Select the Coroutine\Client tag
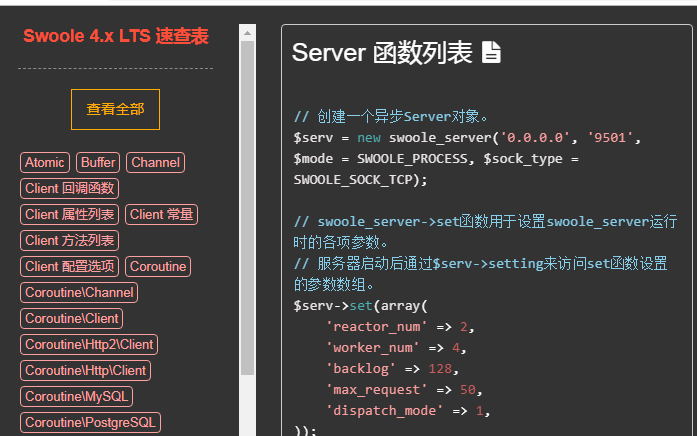697x436 pixels. tap(72, 318)
